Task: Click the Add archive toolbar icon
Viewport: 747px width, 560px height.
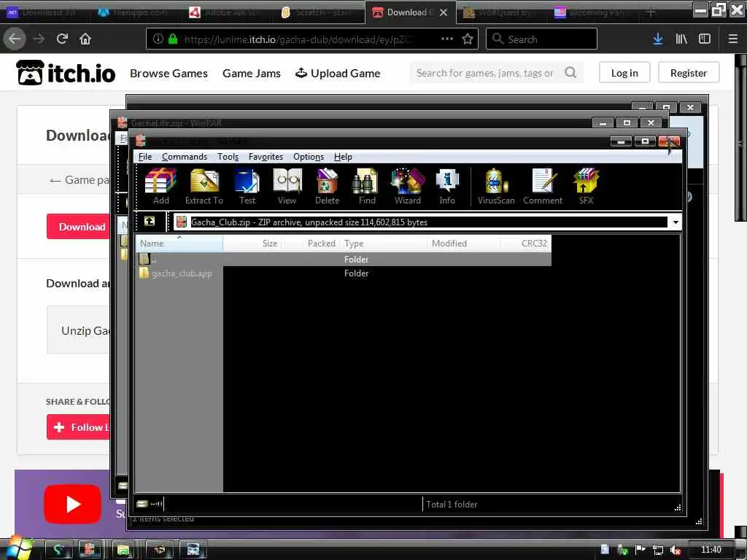Action: tap(160, 186)
